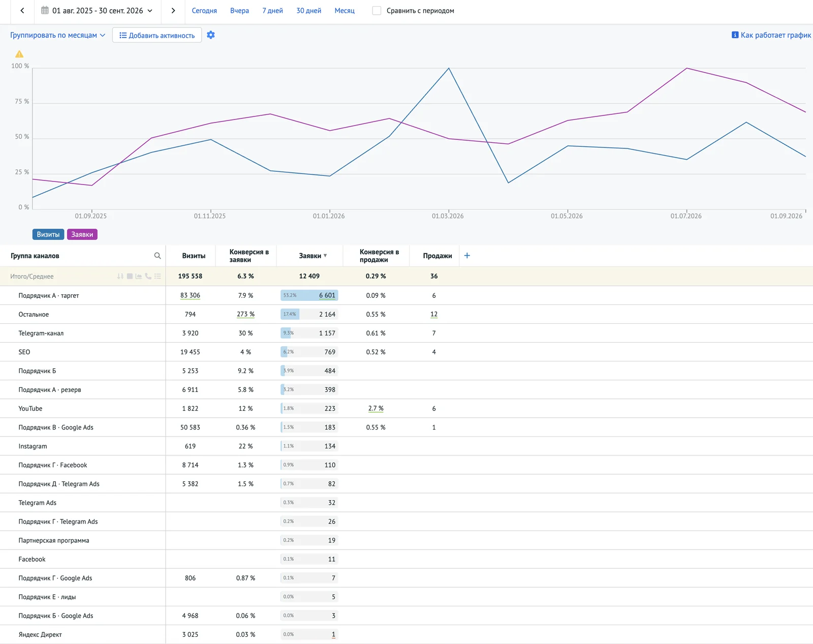
Task: Add a column with the plus icon
Action: coord(467,256)
